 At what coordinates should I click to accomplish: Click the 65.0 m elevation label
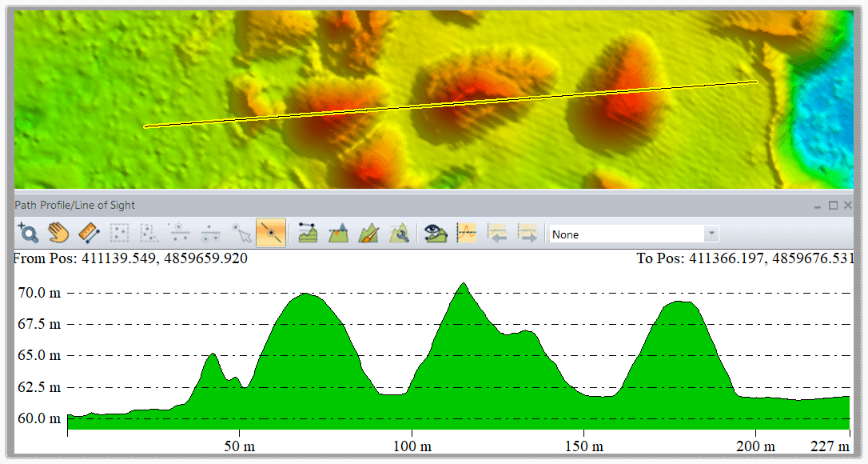click(x=38, y=355)
